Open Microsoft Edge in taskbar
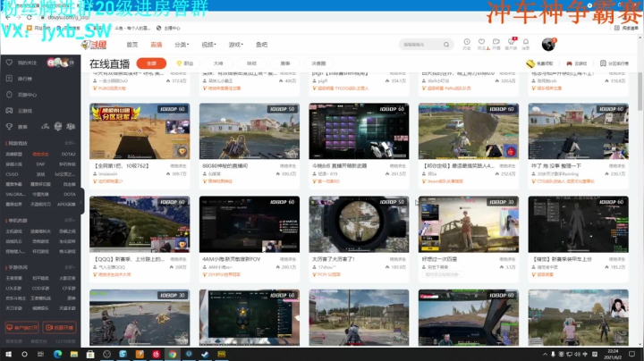Screen dimensions: 644x361 click(x=57, y=354)
